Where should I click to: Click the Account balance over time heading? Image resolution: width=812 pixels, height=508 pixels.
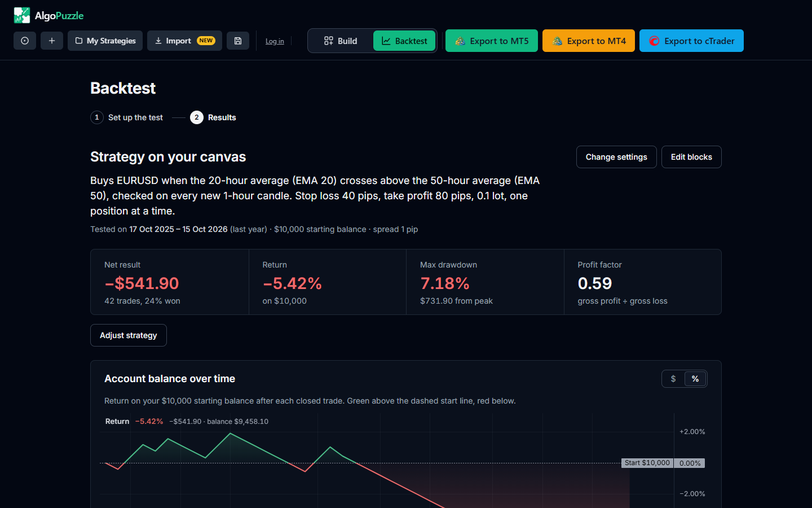(x=170, y=379)
